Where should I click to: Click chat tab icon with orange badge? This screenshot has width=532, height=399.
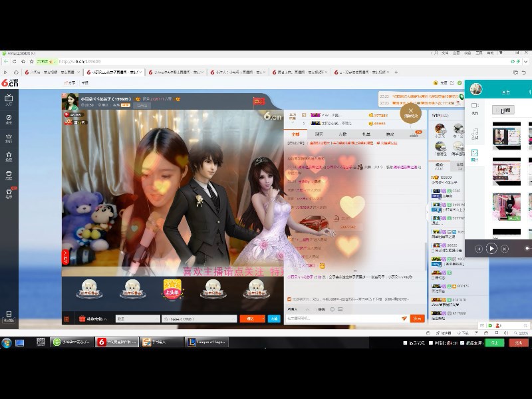[416, 134]
